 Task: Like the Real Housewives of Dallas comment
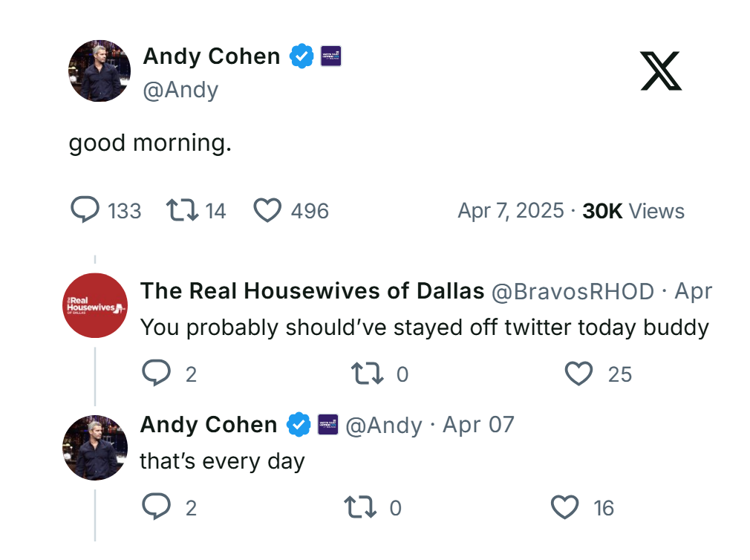[x=578, y=374]
